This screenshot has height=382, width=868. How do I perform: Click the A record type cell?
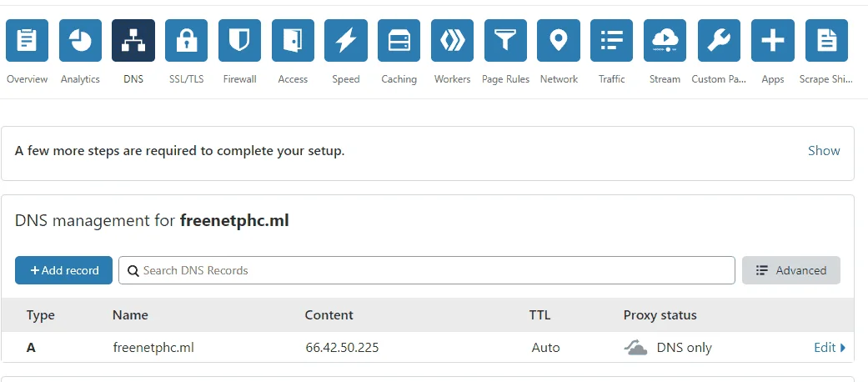tap(31, 349)
